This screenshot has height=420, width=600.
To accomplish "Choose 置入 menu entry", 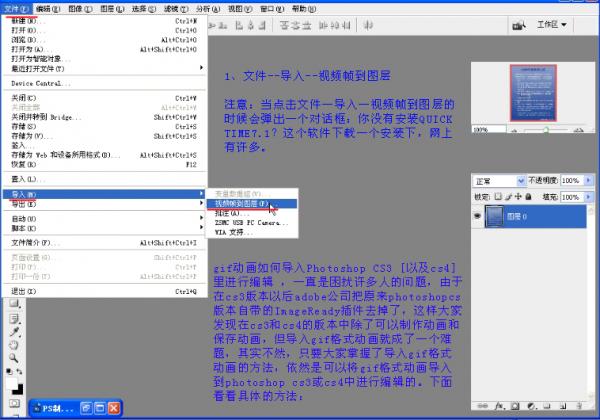I will 105,179.
